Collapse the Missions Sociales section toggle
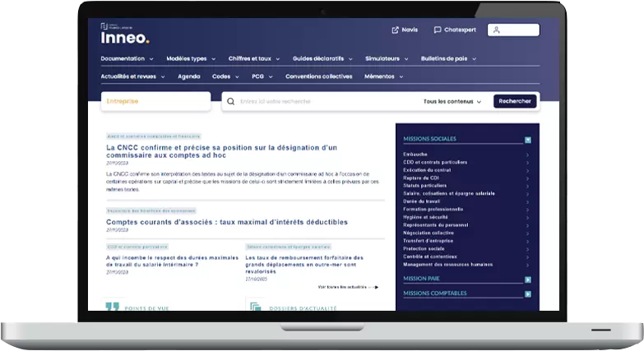The height and width of the screenshot is (351, 644). tap(528, 140)
